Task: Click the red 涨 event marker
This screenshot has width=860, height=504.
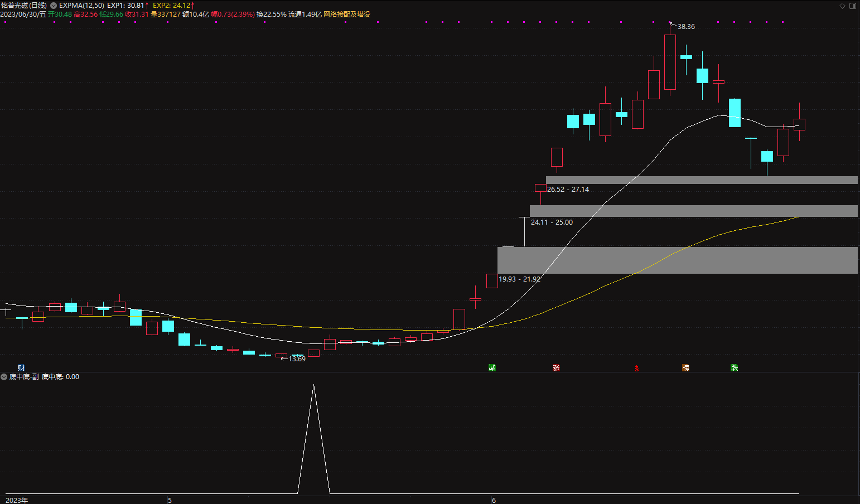Action: point(556,367)
